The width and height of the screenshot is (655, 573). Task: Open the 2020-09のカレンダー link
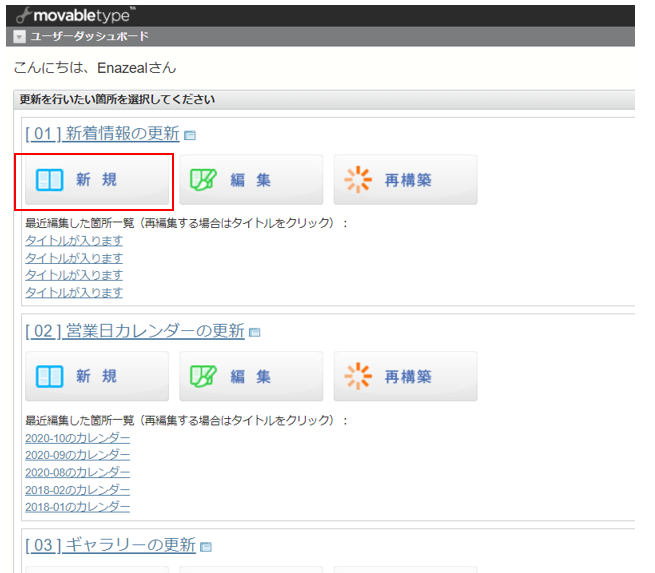click(78, 455)
